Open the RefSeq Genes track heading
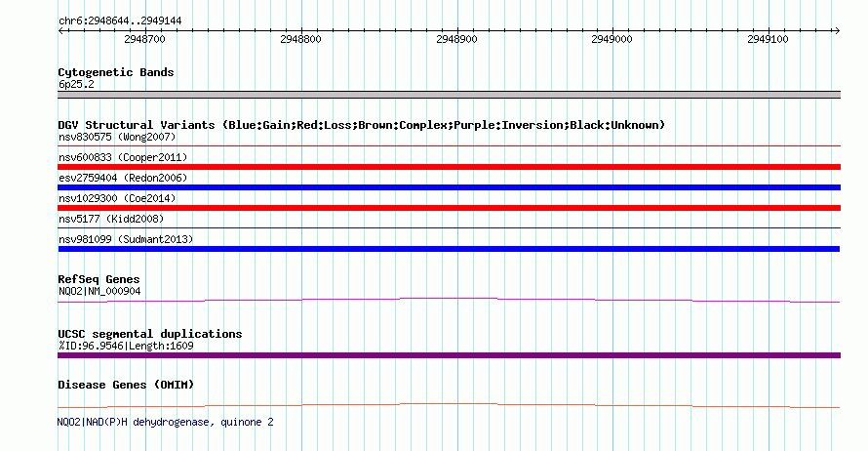Screen dimensions: 868x451 pyautogui.click(x=99, y=279)
